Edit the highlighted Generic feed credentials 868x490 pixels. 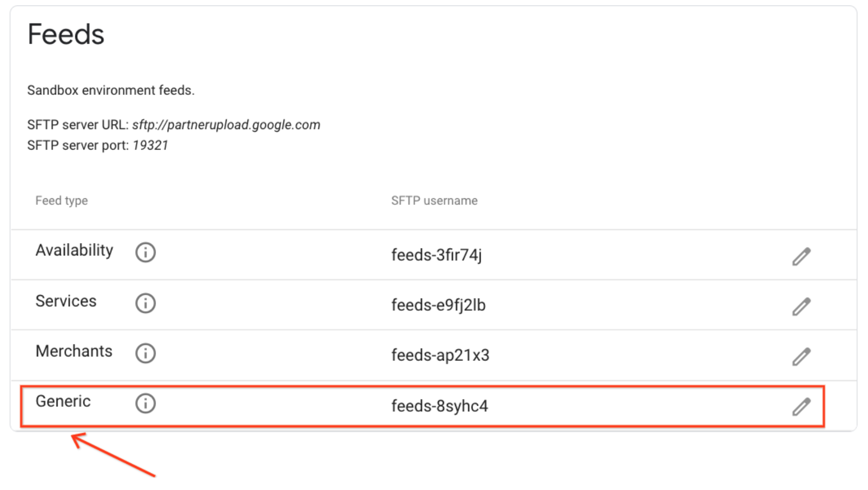pos(803,405)
